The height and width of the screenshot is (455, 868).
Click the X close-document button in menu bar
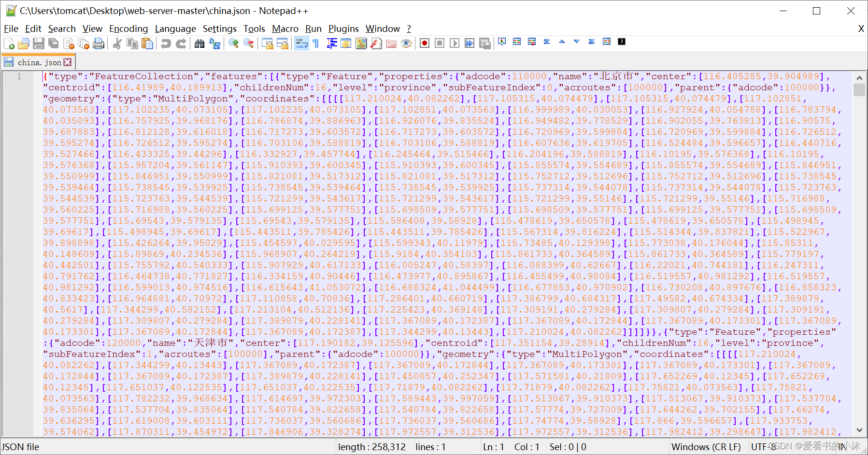tap(861, 29)
